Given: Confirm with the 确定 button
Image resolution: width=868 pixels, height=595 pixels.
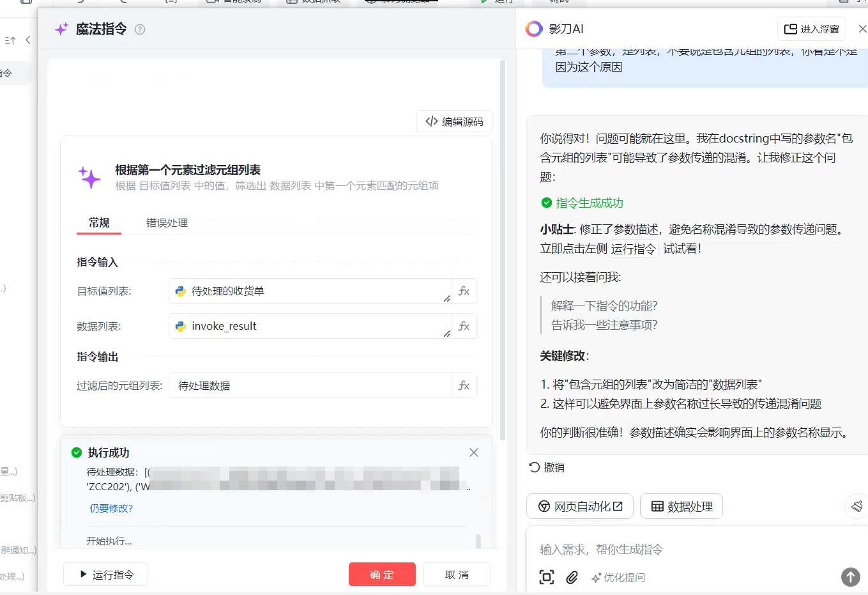Looking at the screenshot, I should click(382, 575).
